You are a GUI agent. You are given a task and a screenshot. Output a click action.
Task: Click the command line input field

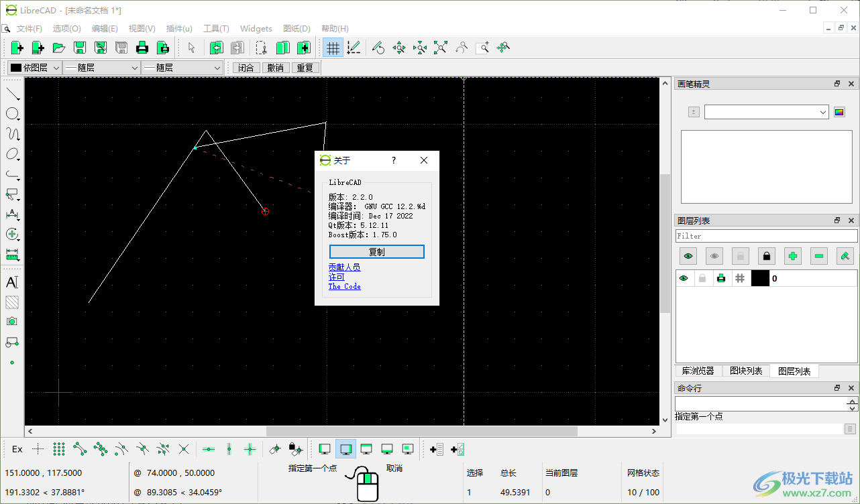coord(759,429)
